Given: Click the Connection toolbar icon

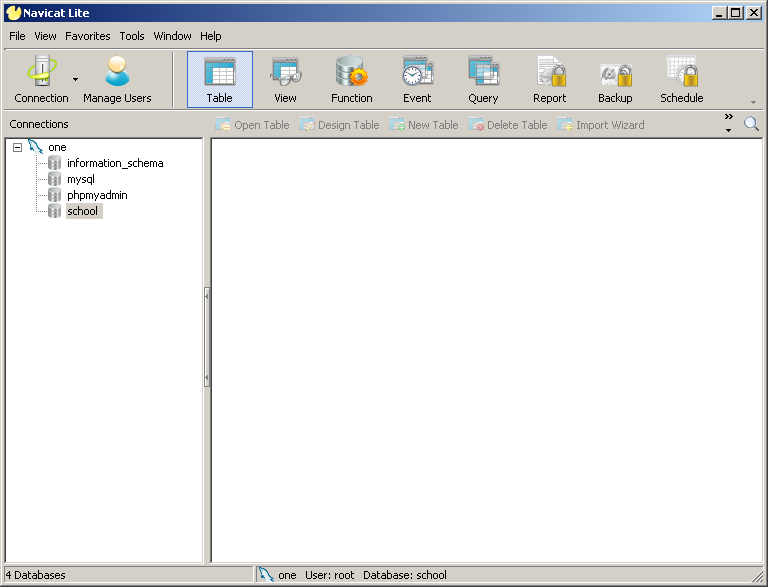Looking at the screenshot, I should (41, 79).
